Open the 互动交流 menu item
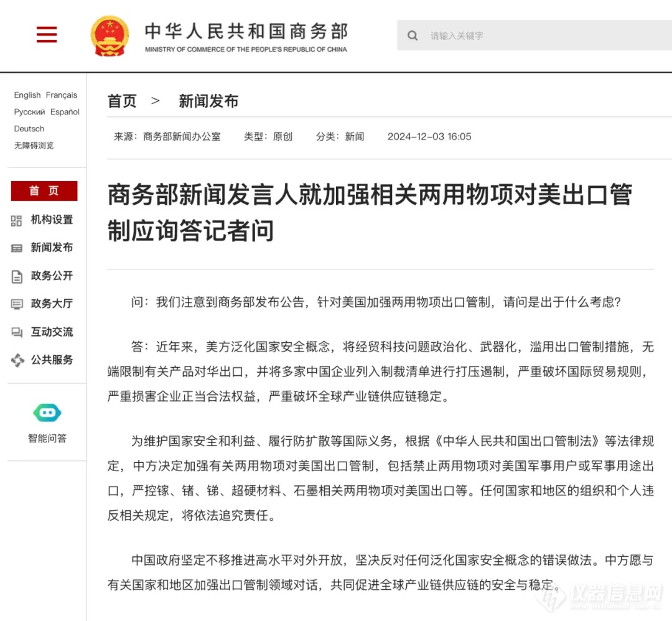Viewport: 672px width, 621px height. (x=52, y=332)
